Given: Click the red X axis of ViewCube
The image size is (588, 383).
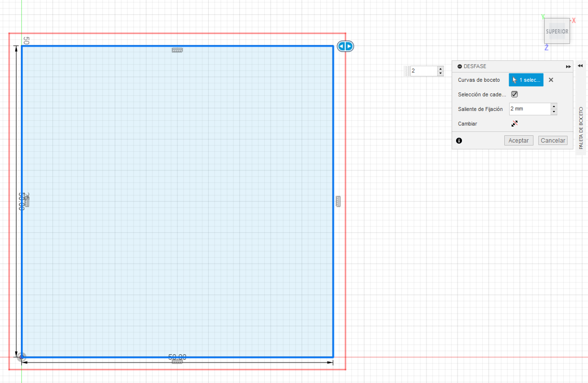Looking at the screenshot, I should pyautogui.click(x=574, y=20).
